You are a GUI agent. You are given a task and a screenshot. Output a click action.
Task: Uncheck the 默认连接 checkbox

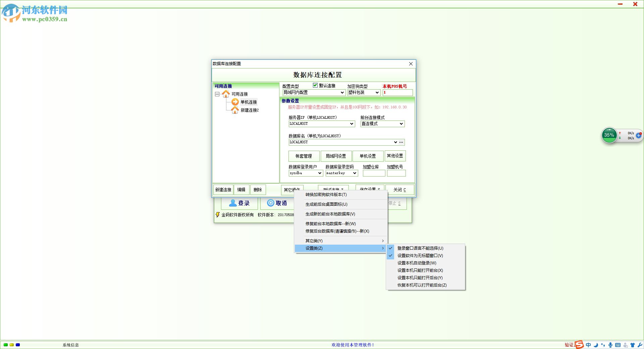tap(315, 86)
